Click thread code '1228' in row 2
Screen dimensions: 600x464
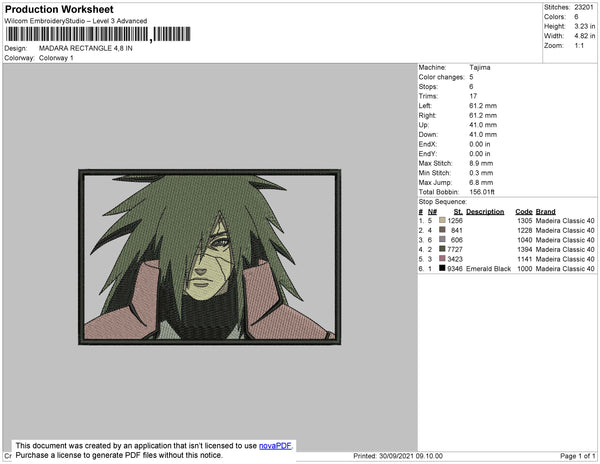(525, 230)
